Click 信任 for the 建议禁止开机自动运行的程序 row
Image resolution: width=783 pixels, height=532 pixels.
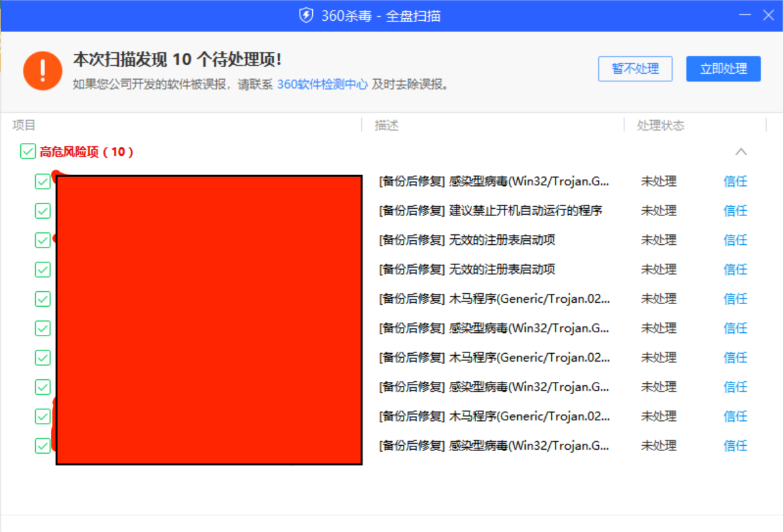pyautogui.click(x=735, y=211)
